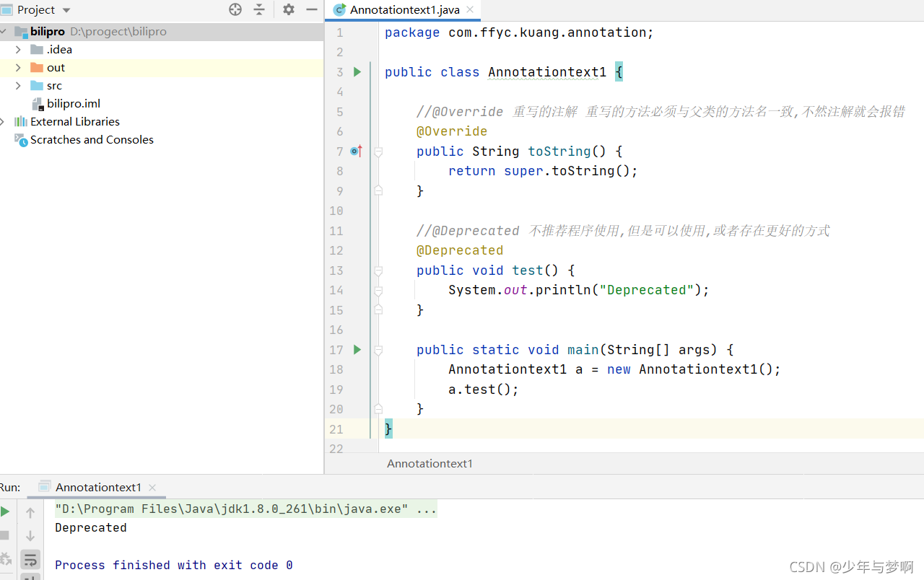The image size is (924, 580).
Task: Click the blue src folder icon
Action: (x=37, y=86)
